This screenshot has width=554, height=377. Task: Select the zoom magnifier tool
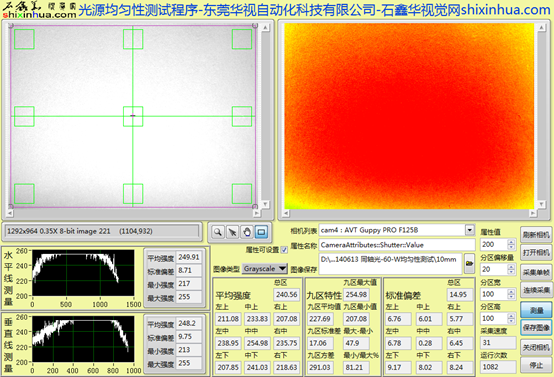pos(218,232)
